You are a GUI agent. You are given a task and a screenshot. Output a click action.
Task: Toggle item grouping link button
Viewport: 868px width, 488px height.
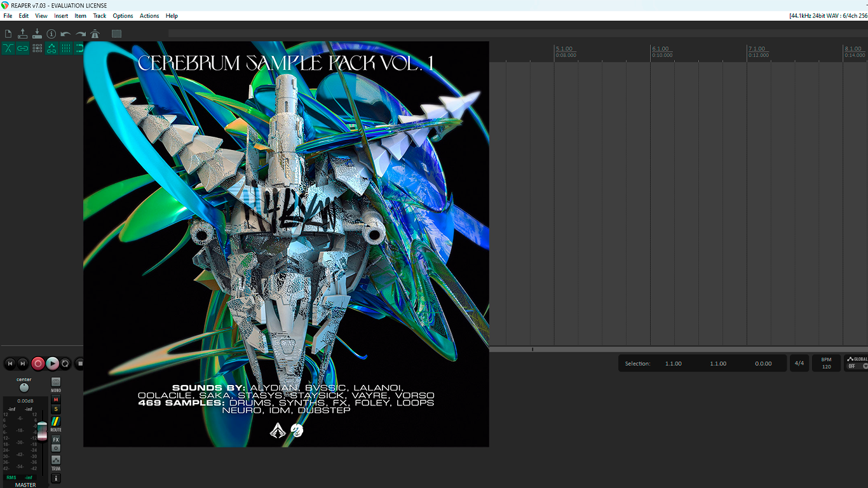[23, 48]
